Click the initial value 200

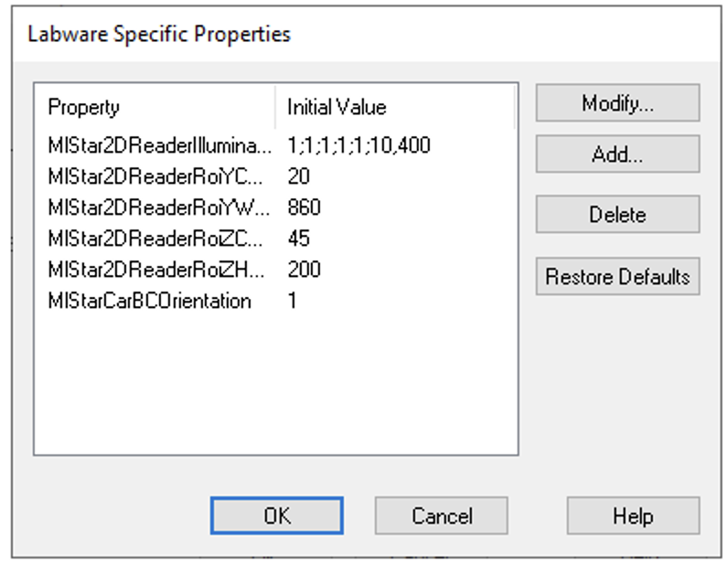[x=304, y=270]
